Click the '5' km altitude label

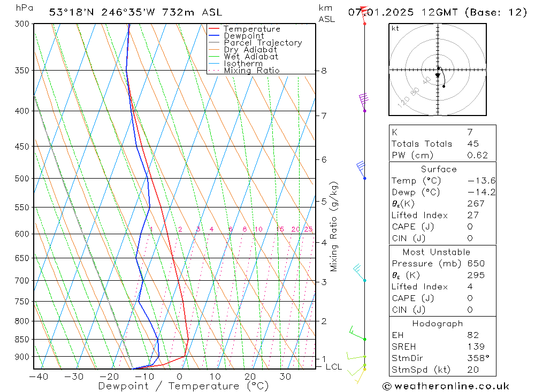click(324, 201)
